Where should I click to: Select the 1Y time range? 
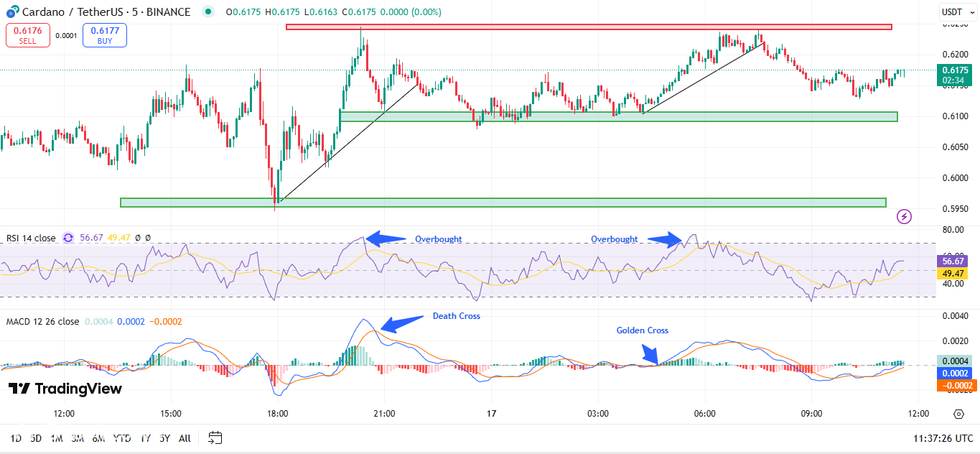[146, 437]
